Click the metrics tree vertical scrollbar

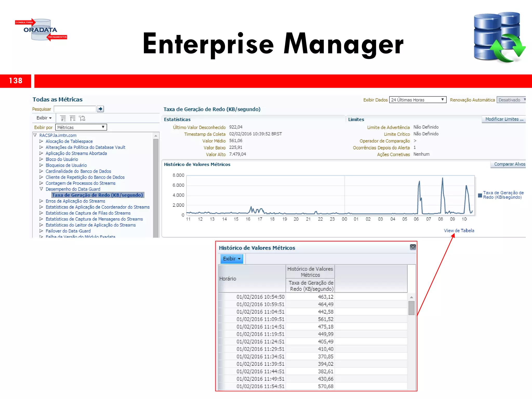point(156,185)
